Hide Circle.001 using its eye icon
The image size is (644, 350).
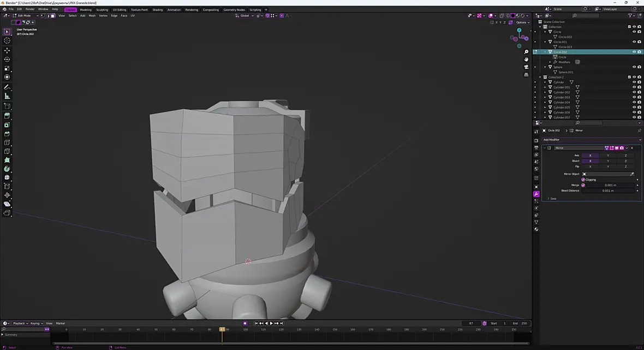pyautogui.click(x=634, y=42)
